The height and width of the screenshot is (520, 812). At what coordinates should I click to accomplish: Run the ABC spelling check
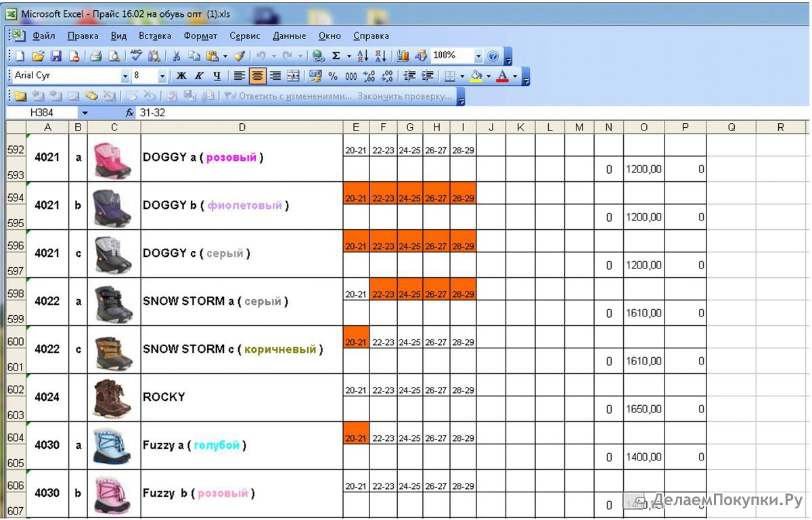pos(136,56)
